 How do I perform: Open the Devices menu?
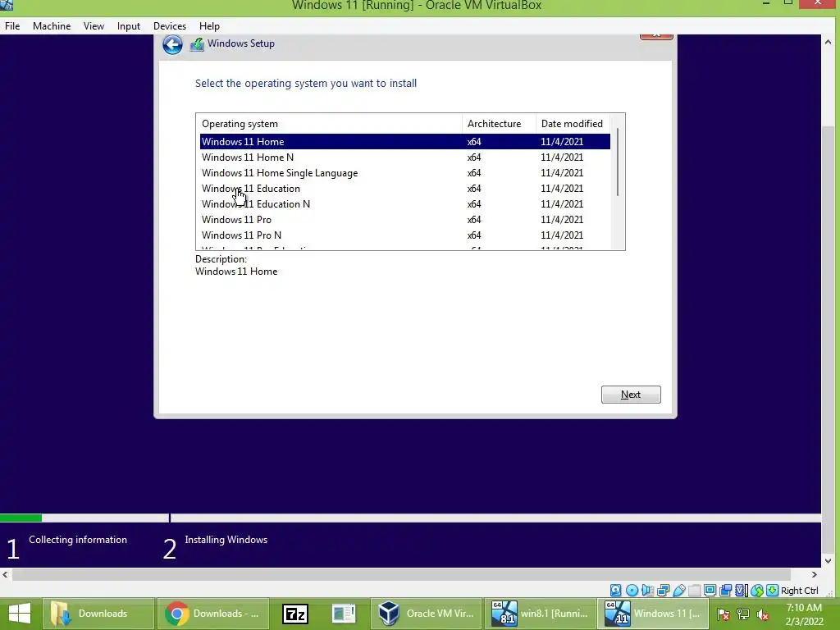pos(170,25)
